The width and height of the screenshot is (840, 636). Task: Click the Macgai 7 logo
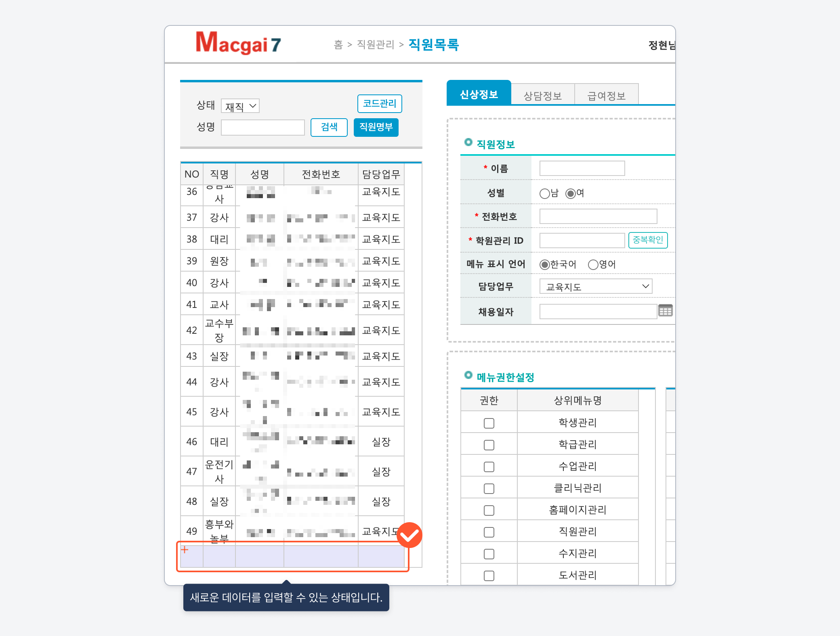[238, 43]
